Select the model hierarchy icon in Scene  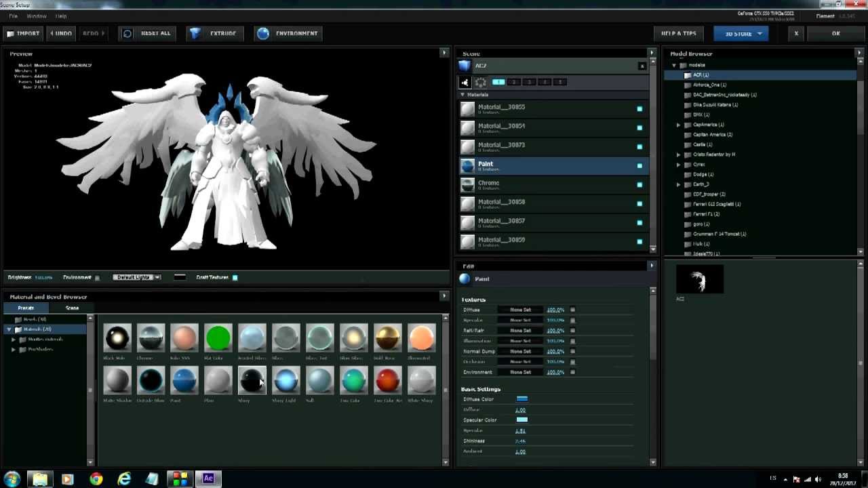(x=465, y=82)
